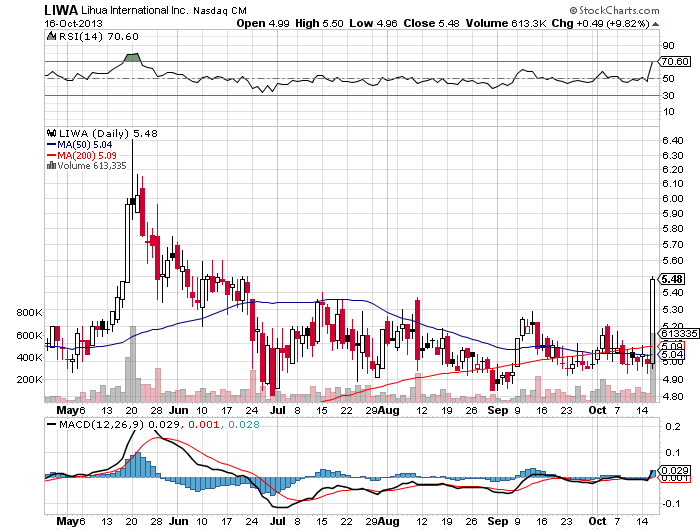Click the MA(50) 5.04 legend text
The image size is (700, 530).
(84, 144)
